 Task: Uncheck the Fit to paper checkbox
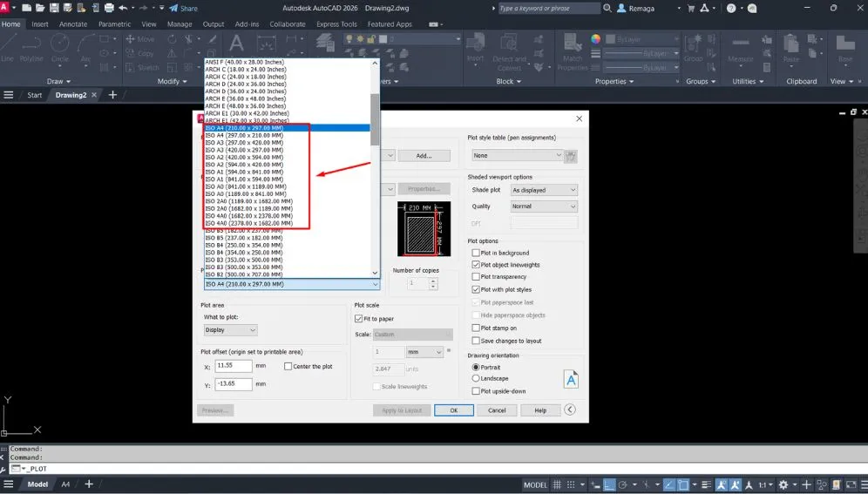359,319
